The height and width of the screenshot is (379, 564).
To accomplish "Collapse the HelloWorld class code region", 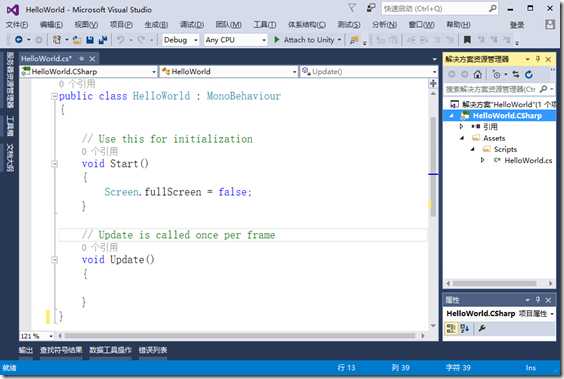I will click(54, 96).
